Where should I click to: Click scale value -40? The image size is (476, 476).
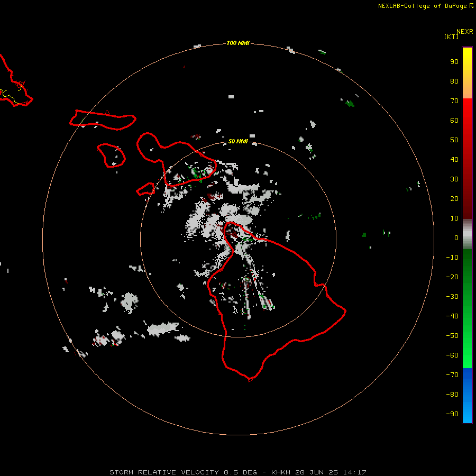[x=452, y=316]
